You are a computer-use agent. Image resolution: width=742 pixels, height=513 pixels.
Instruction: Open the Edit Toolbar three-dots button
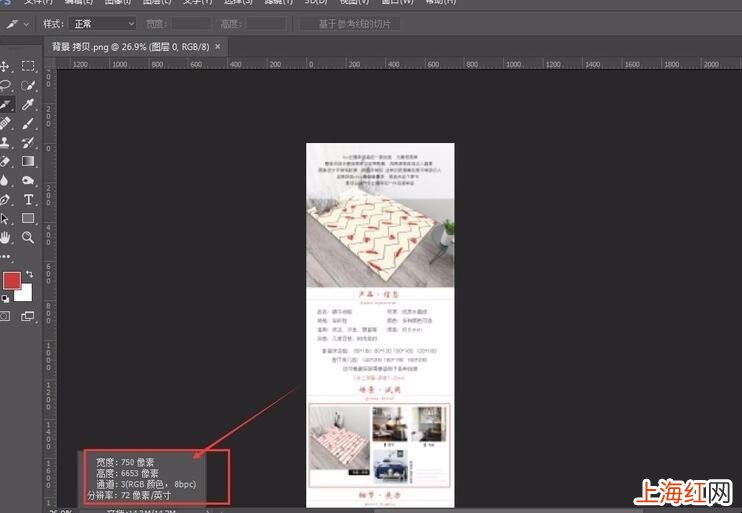pyautogui.click(x=5, y=256)
